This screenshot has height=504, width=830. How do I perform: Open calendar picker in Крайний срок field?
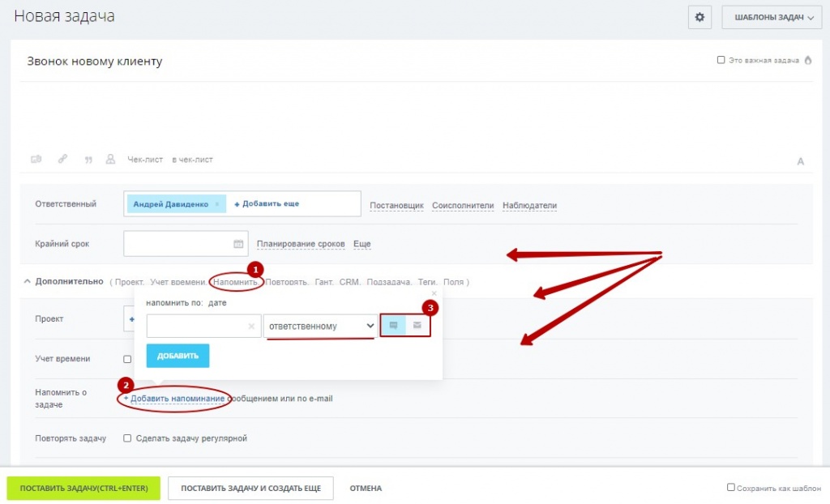(x=238, y=244)
